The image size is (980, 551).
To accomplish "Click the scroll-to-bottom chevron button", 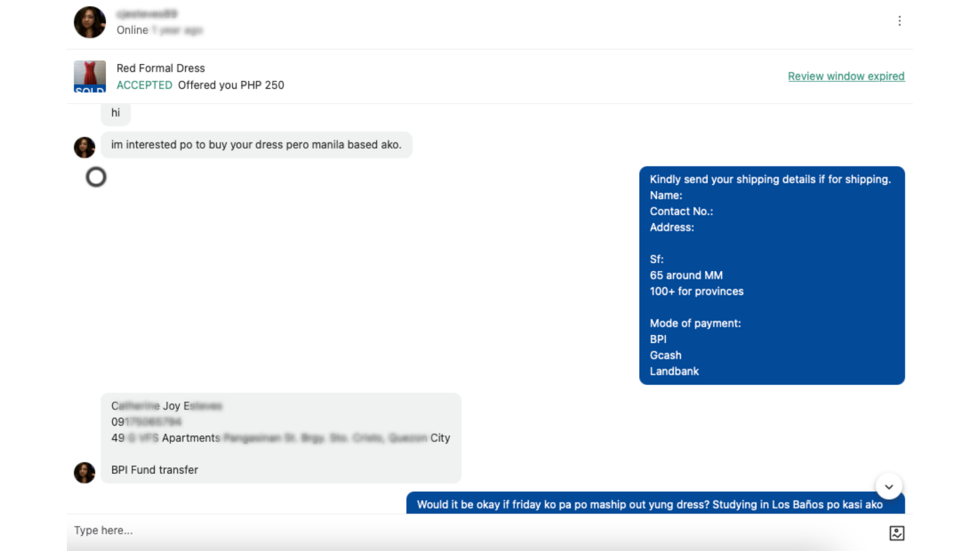I will coord(889,487).
